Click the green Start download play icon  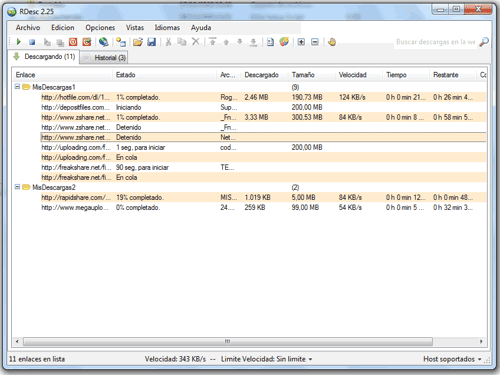18,42
